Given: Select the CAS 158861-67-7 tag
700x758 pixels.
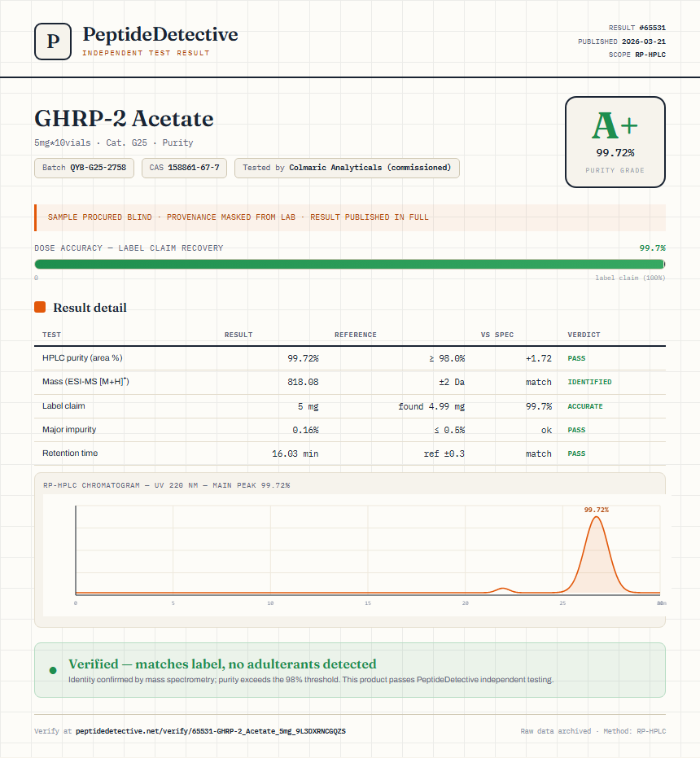Looking at the screenshot, I should click(x=184, y=168).
